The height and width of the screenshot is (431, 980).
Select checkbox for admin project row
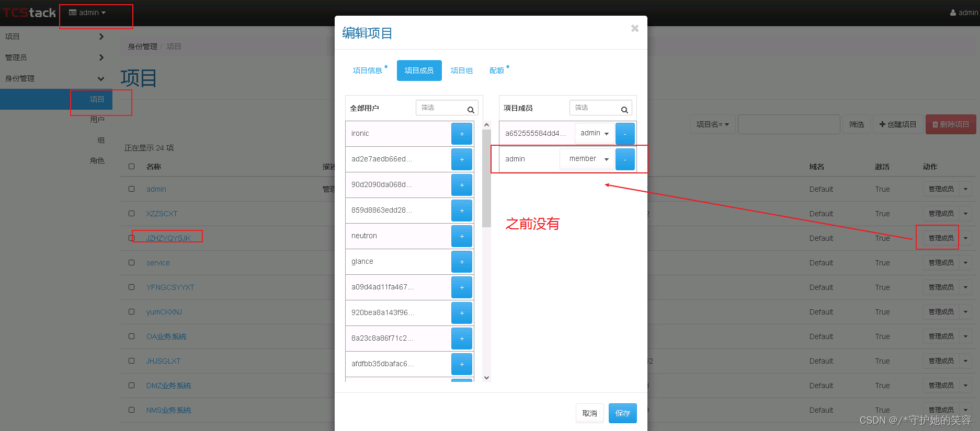132,189
